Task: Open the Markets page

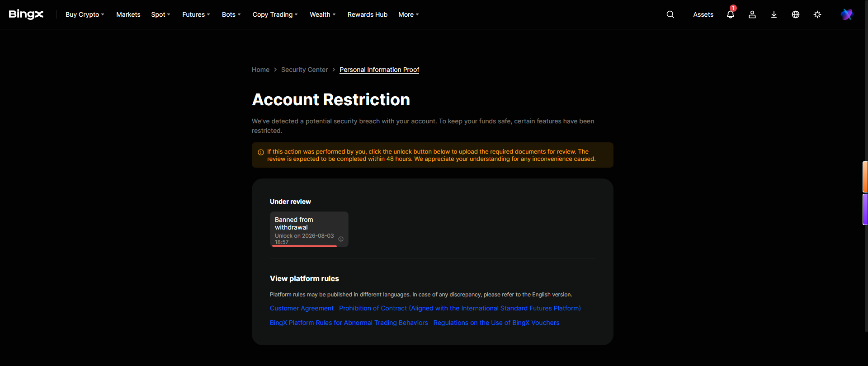Action: [128, 14]
